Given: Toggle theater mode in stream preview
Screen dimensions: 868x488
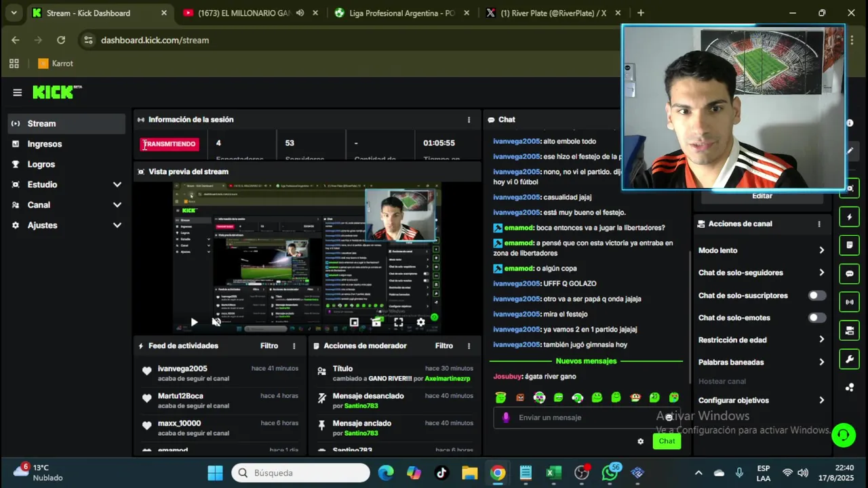Looking at the screenshot, I should 376,323.
